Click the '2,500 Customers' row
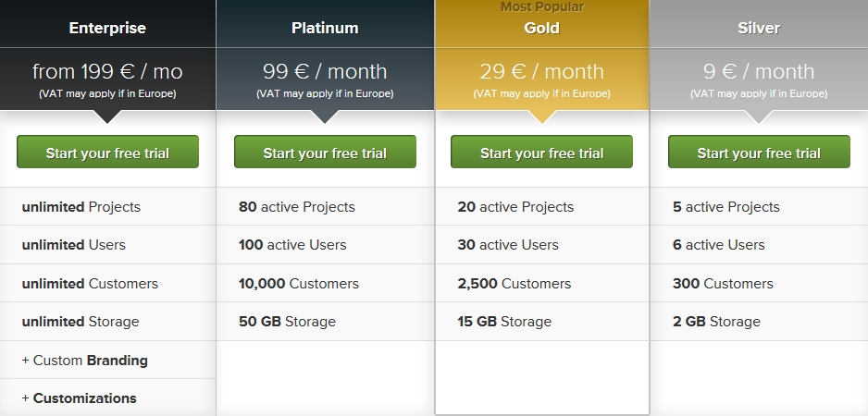The width and height of the screenshot is (868, 416). click(542, 283)
